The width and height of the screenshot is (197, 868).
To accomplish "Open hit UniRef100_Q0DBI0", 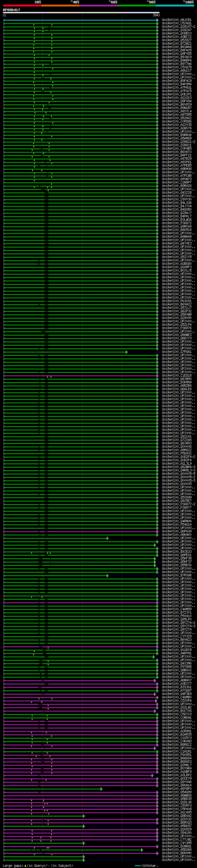I will point(177,33).
